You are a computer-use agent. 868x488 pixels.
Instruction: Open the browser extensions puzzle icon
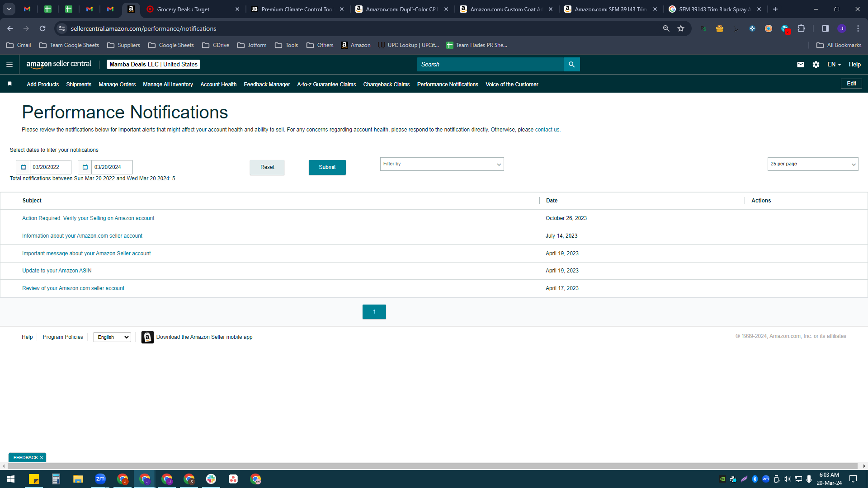click(x=802, y=28)
